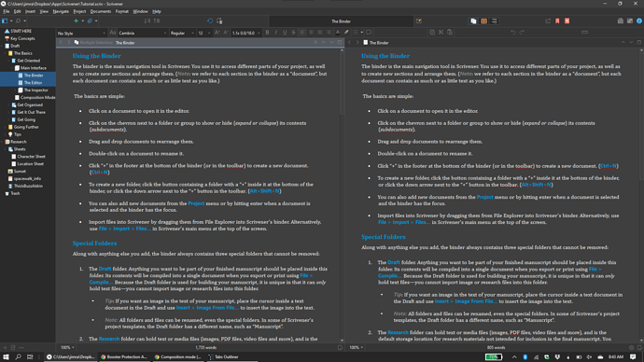Viewport: 644px width, 362px height.
Task: Open text color swatch with underlined A
Action: coord(338,33)
